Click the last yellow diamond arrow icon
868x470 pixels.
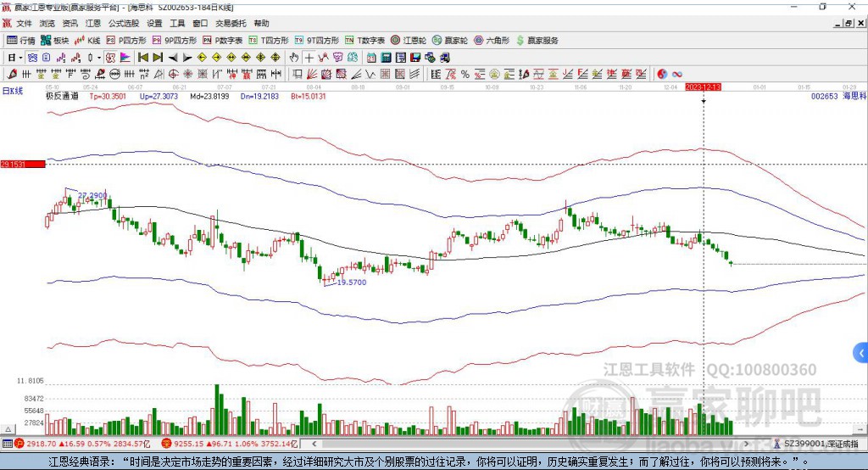click(275, 58)
